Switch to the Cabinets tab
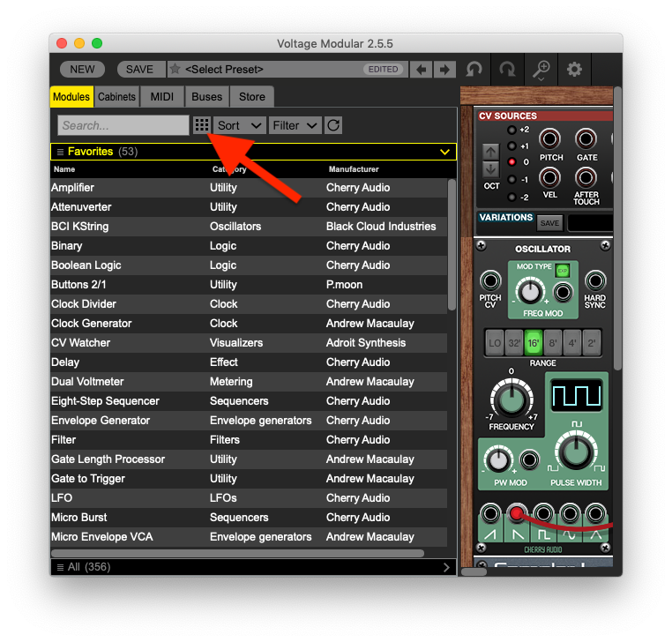672x642 pixels. [x=116, y=96]
